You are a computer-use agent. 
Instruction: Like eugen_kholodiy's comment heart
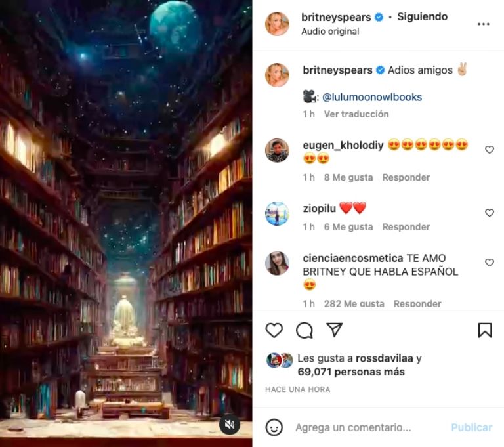pos(489,150)
